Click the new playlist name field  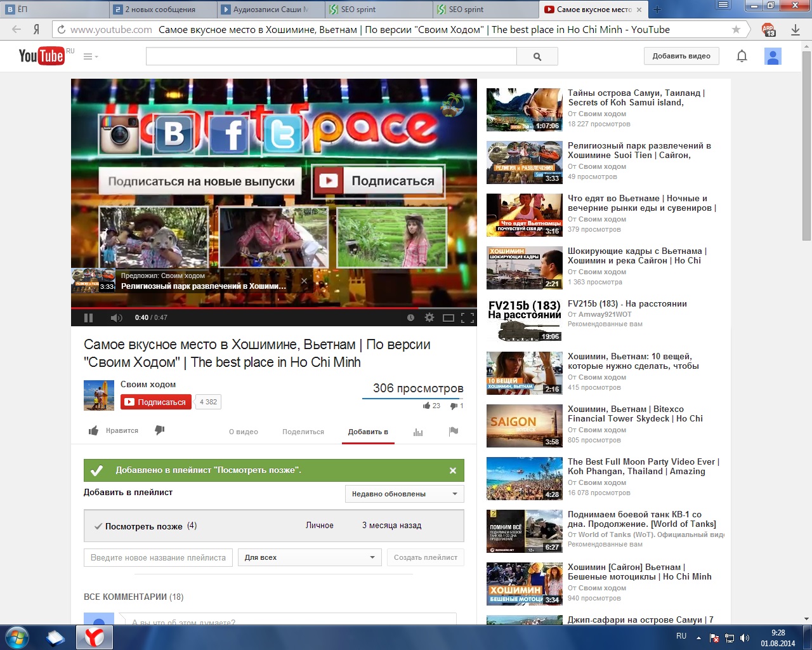point(158,557)
